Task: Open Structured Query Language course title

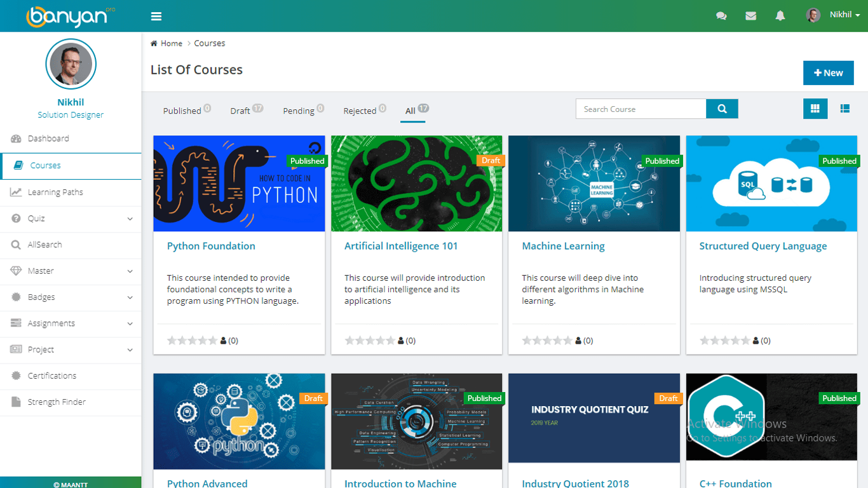Action: 763,247
